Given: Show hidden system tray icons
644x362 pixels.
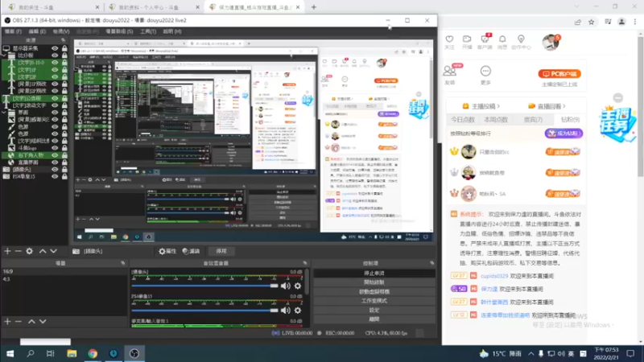Looking at the screenshot, I should coord(531,353).
